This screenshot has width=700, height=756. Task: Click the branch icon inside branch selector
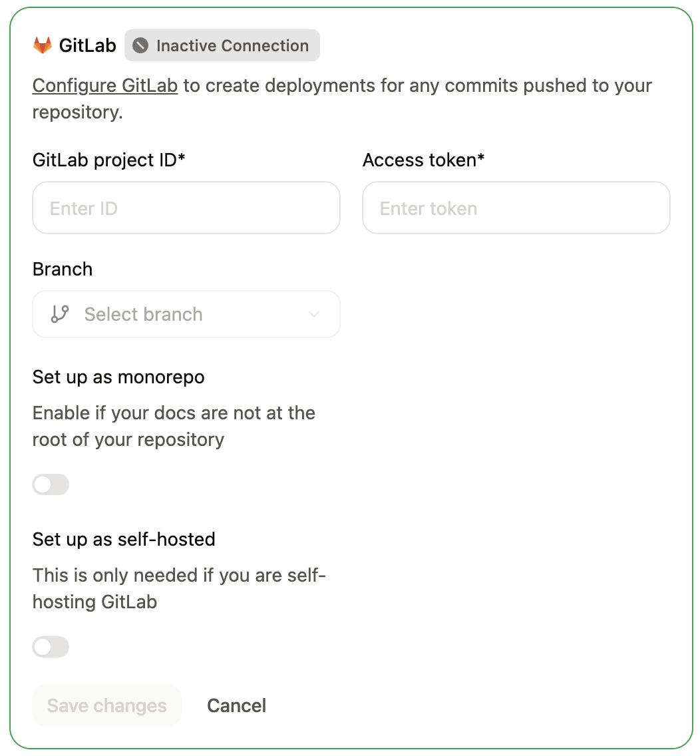click(59, 313)
